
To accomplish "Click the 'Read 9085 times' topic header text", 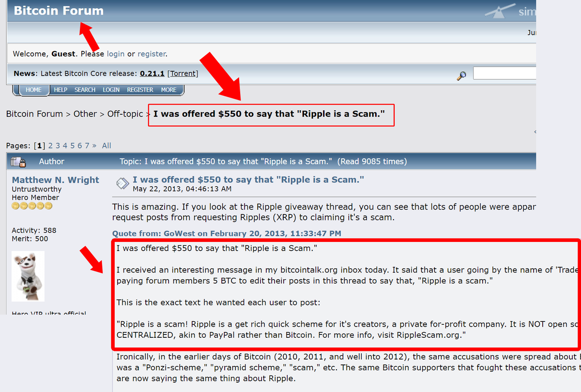I will 372,162.
